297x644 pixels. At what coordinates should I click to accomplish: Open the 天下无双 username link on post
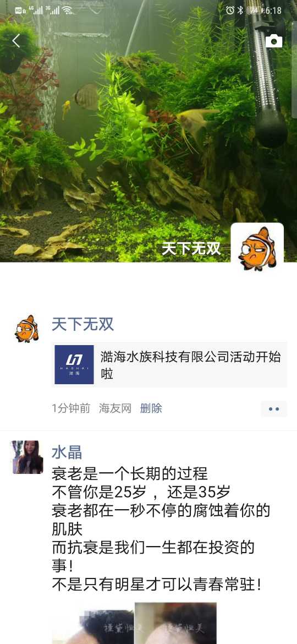(82, 324)
